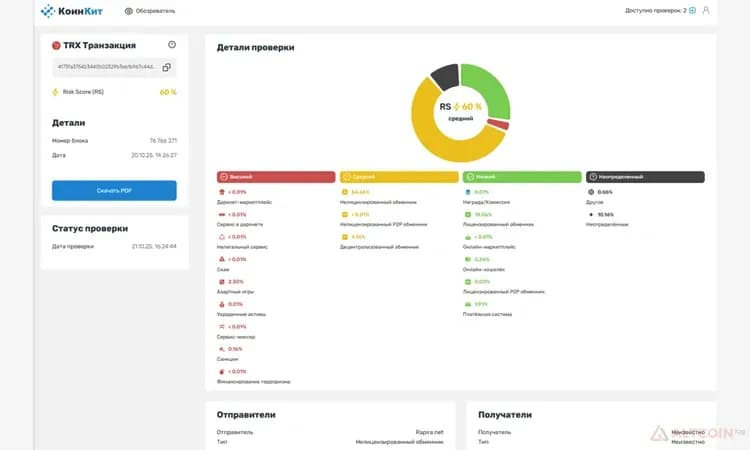This screenshot has width=750, height=450.
Task: Click the Онлайн-маркетплейс label
Action: (489, 247)
